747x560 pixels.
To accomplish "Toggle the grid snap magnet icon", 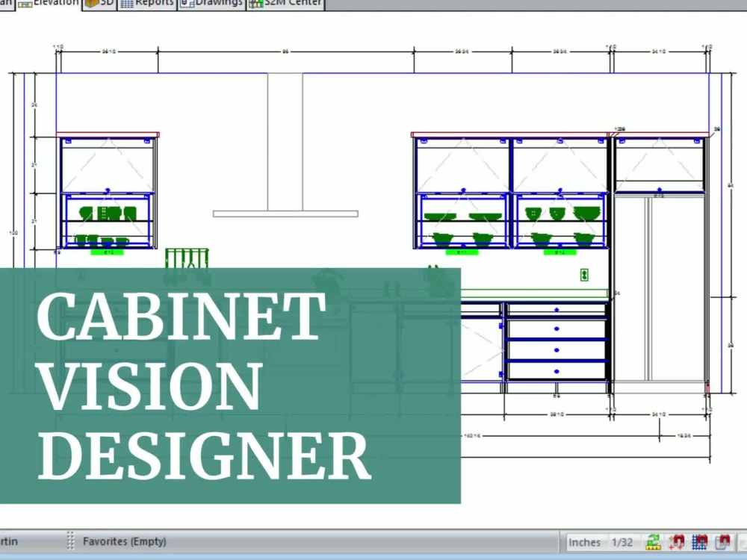I will [x=699, y=542].
